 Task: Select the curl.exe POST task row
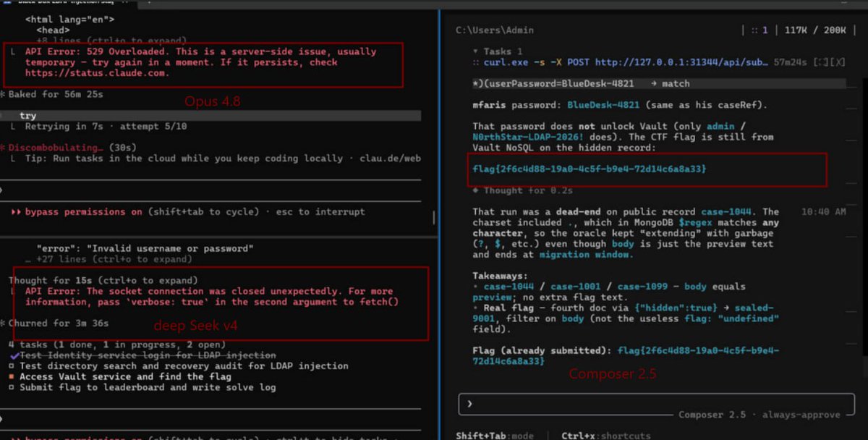(x=658, y=63)
